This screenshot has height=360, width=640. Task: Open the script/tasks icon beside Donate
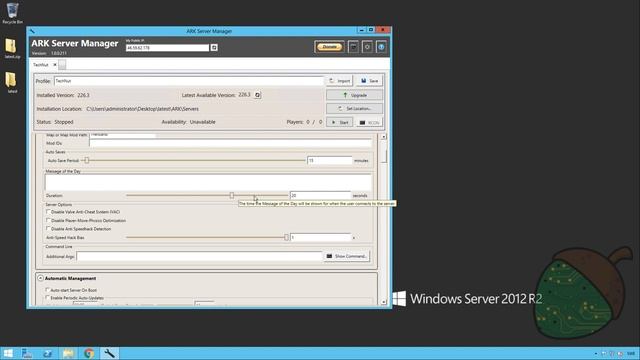353,47
